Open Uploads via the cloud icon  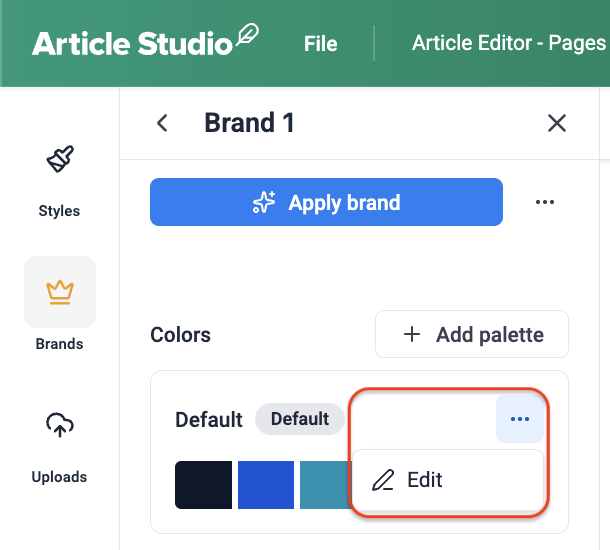pos(60,425)
